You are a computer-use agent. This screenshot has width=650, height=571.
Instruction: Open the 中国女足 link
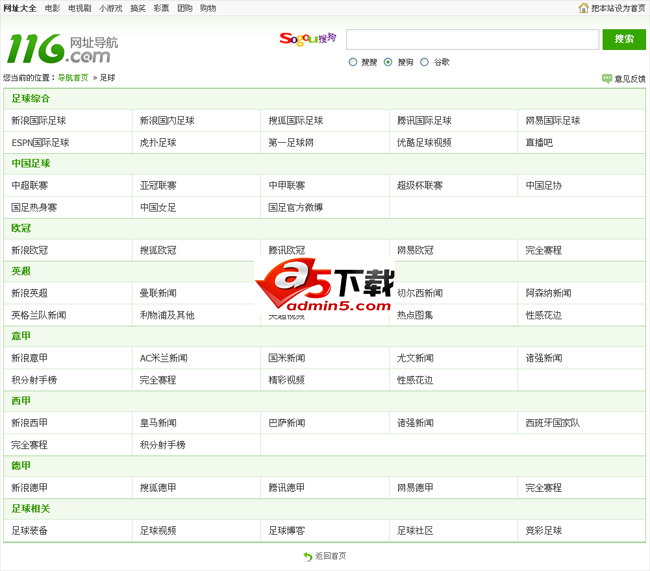tap(158, 207)
